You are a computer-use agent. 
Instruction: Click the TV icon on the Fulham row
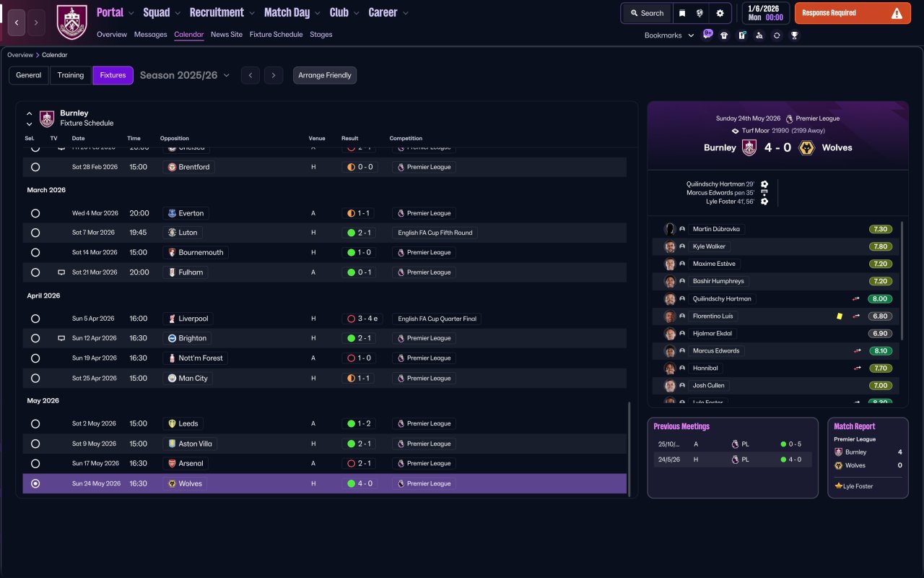(x=61, y=272)
